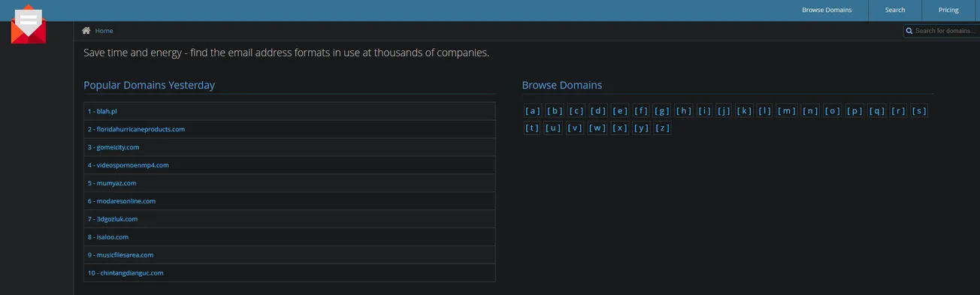Browse domains starting with [t]
Viewport: 980px width, 295px height.
pos(532,128)
